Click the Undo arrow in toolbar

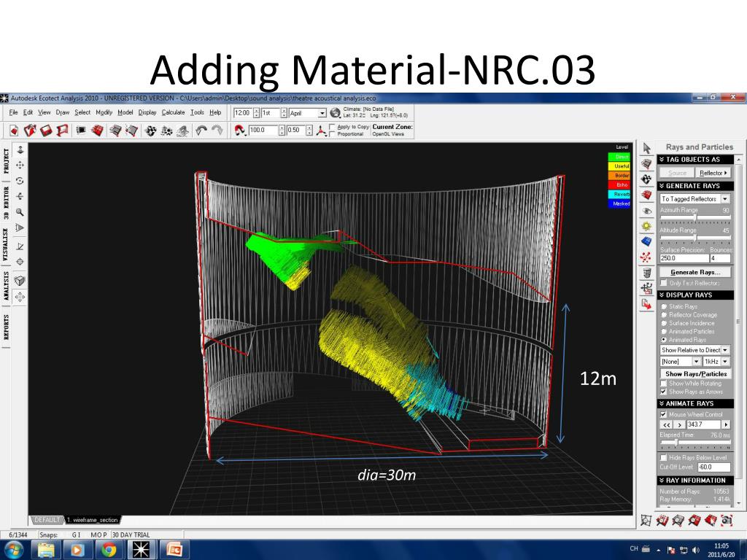201,131
